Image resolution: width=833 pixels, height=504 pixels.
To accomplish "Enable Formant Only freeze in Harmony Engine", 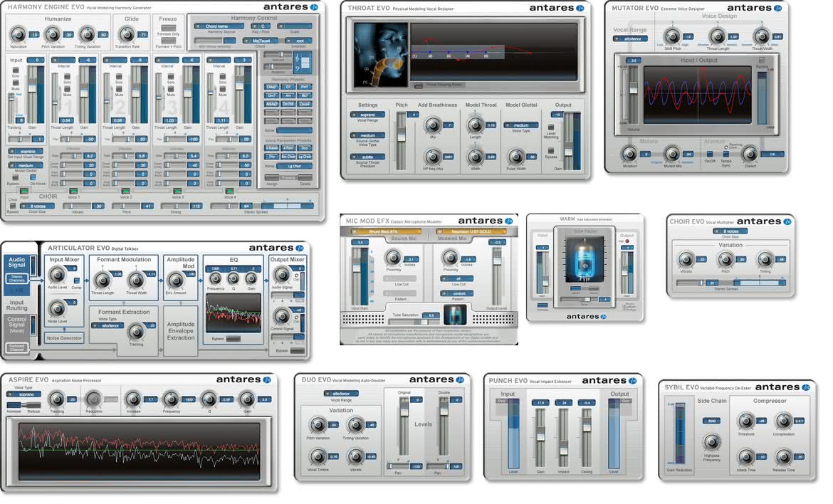I will pyautogui.click(x=168, y=28).
